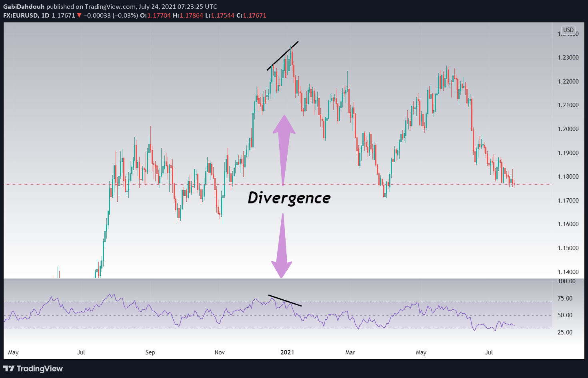Click the publish date July 24, 2021
The width and height of the screenshot is (588, 378).
click(x=157, y=7)
